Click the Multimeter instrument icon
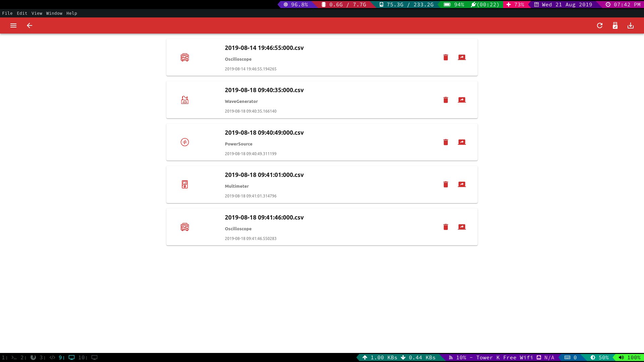Screen dimensions: 644x362 point(185,184)
